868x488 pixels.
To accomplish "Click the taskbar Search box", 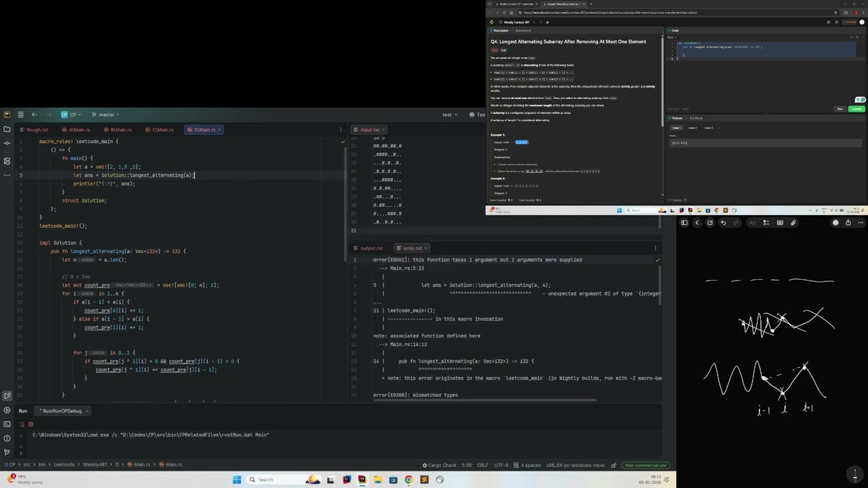I will [285, 480].
